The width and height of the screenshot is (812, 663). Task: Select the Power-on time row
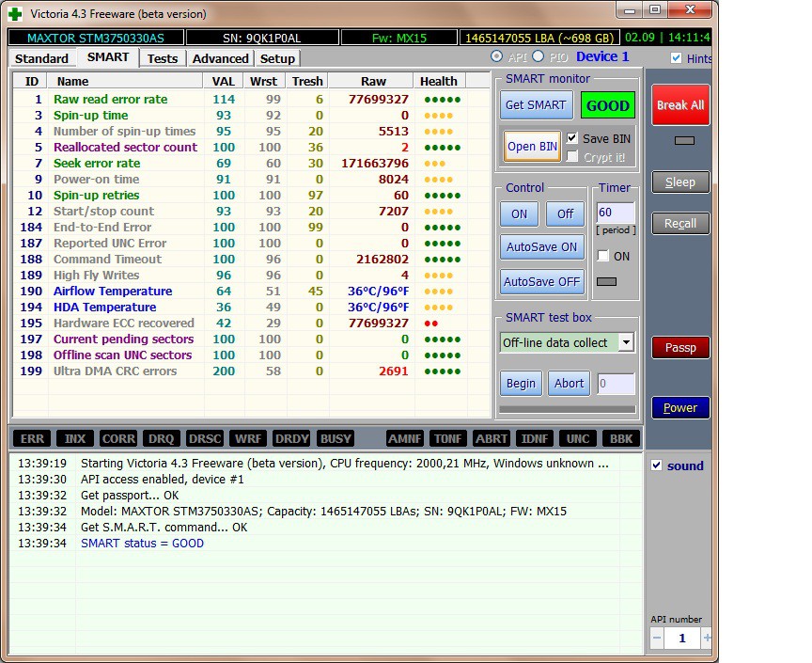click(x=251, y=180)
